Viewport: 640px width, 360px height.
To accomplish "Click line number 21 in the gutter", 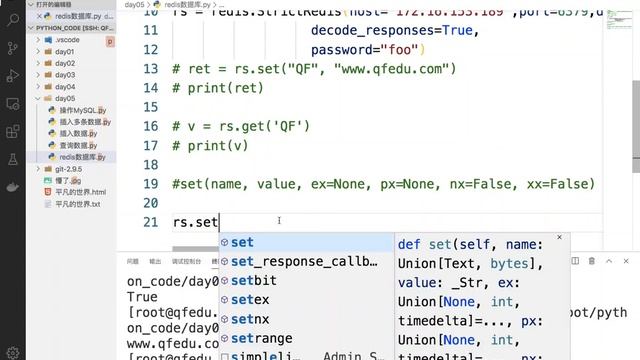I will (x=151, y=222).
